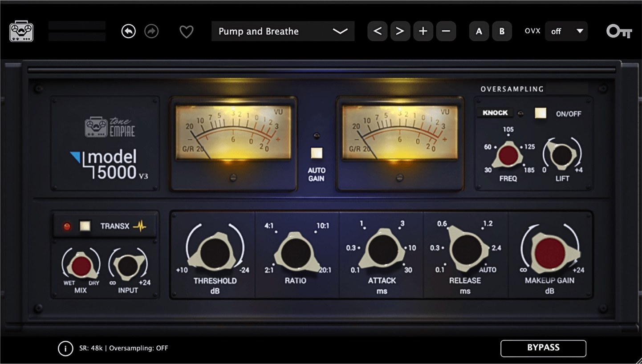Click the Threshold knob
The image size is (642, 364).
(215, 252)
